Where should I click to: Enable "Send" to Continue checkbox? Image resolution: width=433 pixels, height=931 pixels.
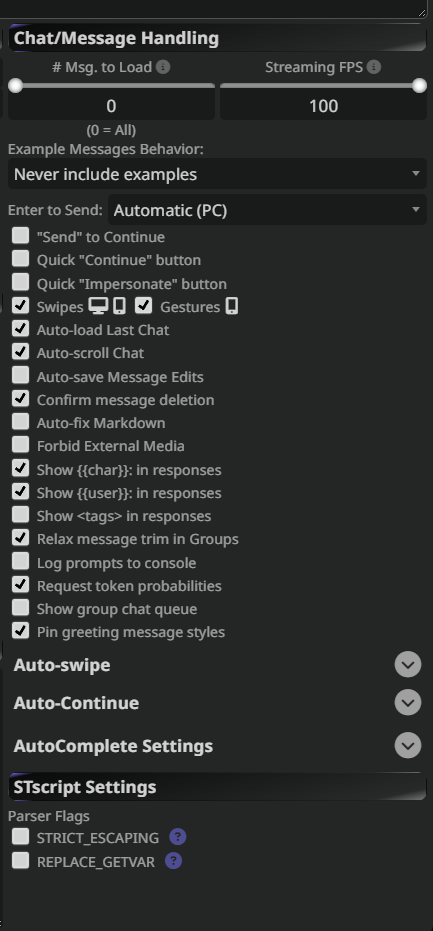coord(21,236)
